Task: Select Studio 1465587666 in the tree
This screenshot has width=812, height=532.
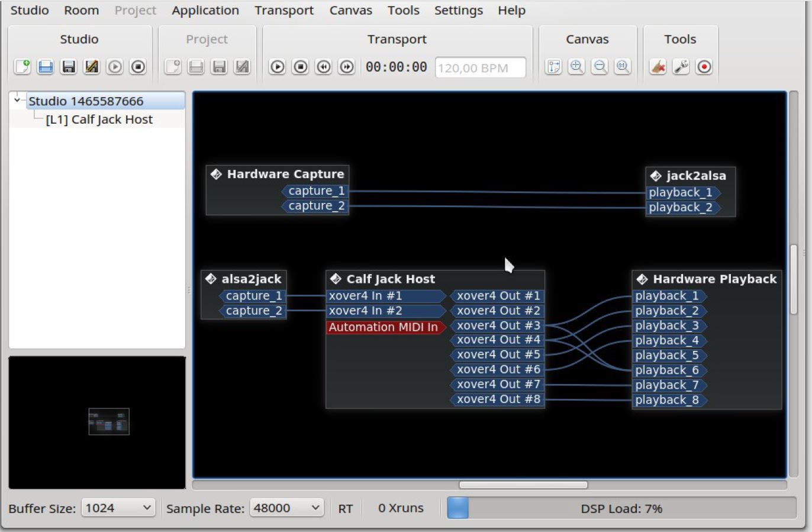Action: tap(86, 101)
